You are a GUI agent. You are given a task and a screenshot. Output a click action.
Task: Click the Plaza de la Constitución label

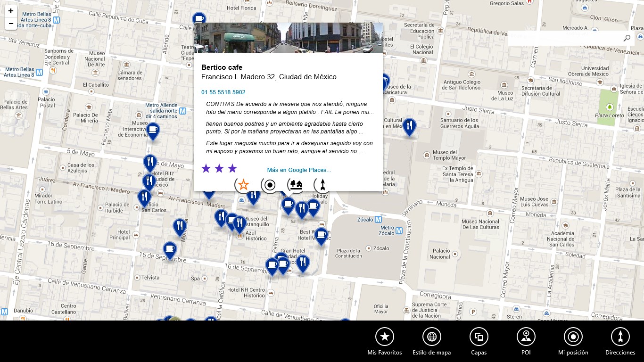pyautogui.click(x=349, y=253)
